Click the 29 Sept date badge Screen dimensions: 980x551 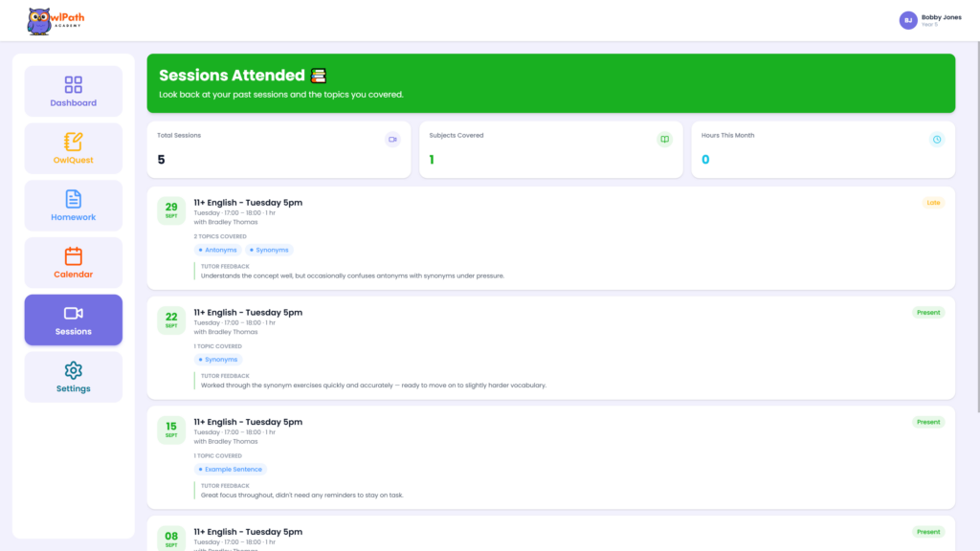pyautogui.click(x=171, y=209)
